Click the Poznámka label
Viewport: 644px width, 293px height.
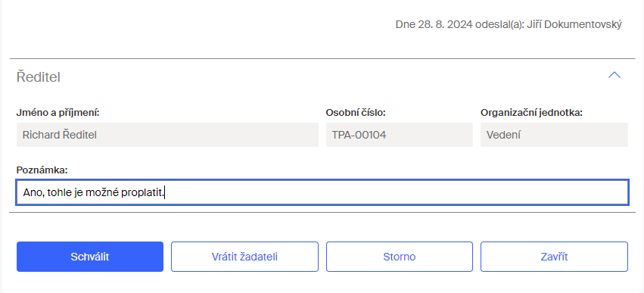point(42,170)
